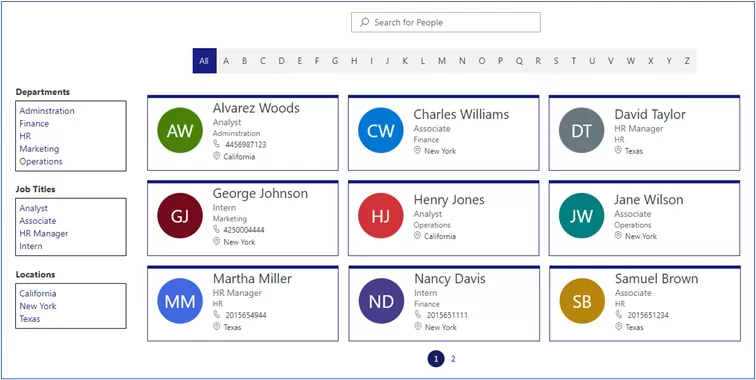756x380 pixels.
Task: Open Charles Williams name
Action: (x=461, y=114)
